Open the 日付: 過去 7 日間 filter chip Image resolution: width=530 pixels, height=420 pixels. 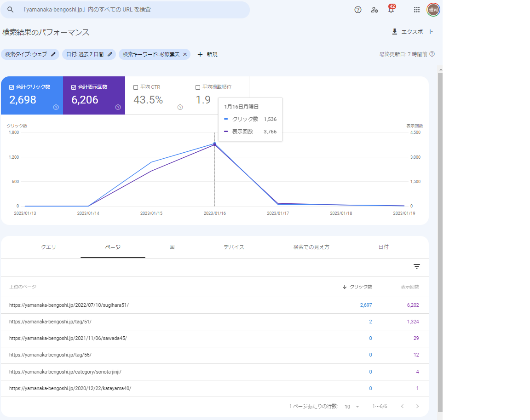tap(84, 54)
